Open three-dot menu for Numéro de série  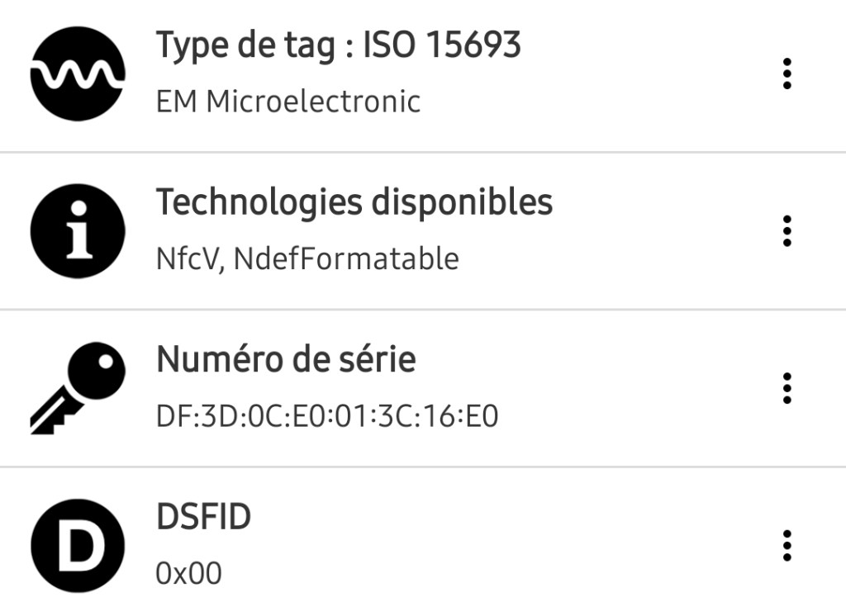[x=787, y=388]
